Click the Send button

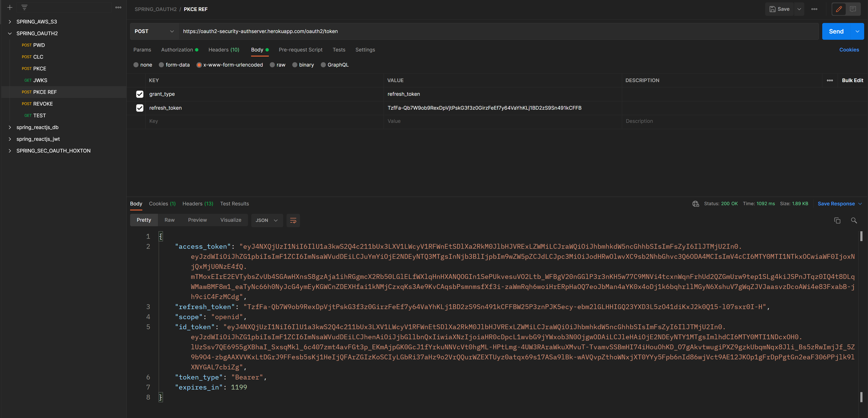(x=836, y=31)
